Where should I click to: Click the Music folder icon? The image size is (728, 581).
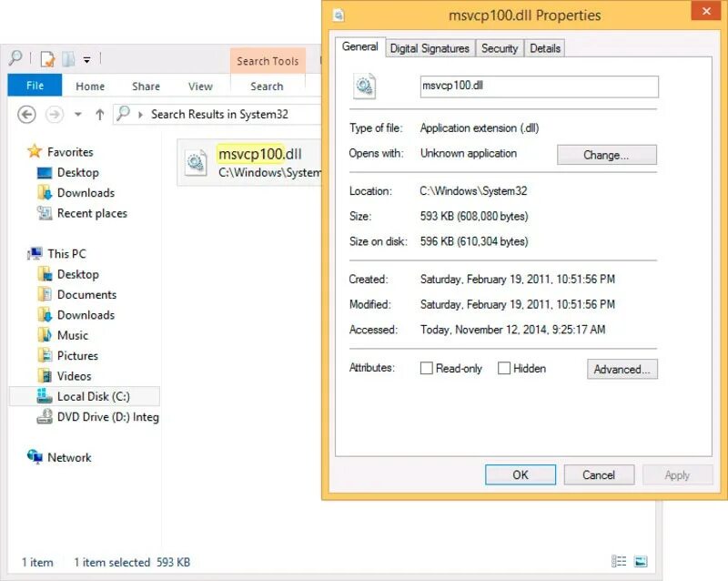[45, 334]
